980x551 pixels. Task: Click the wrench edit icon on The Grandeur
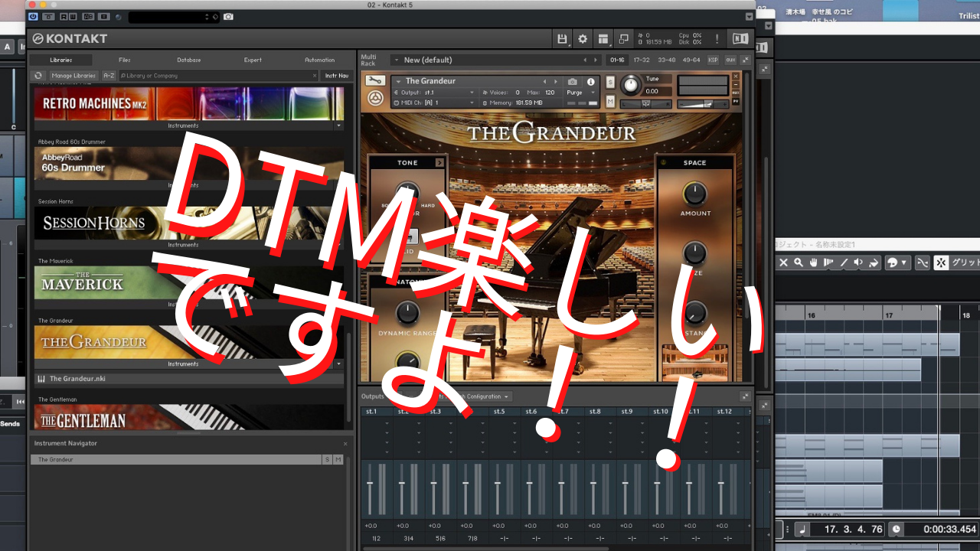374,81
